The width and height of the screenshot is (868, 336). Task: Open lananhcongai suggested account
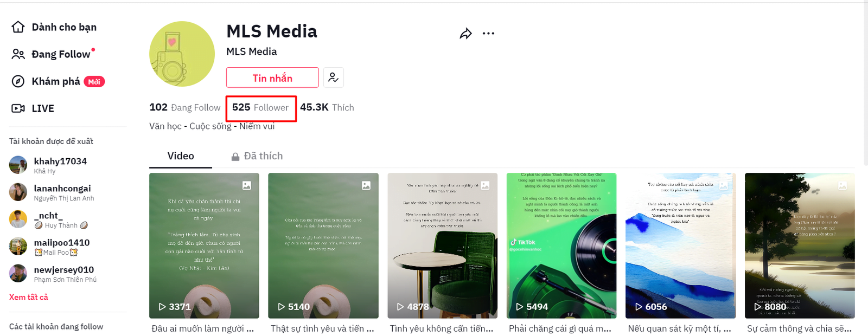[53, 192]
